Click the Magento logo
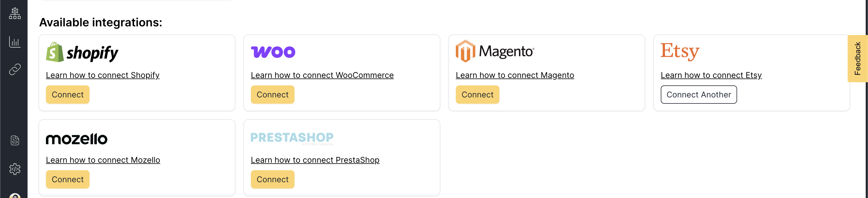 click(495, 51)
